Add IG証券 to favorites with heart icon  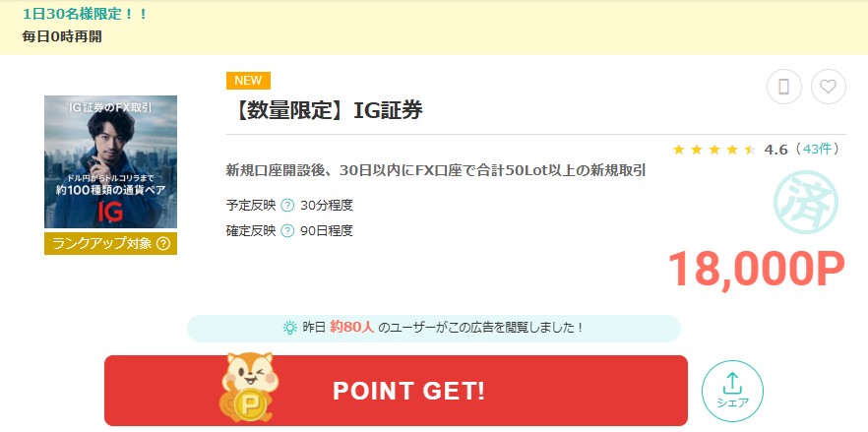(829, 87)
